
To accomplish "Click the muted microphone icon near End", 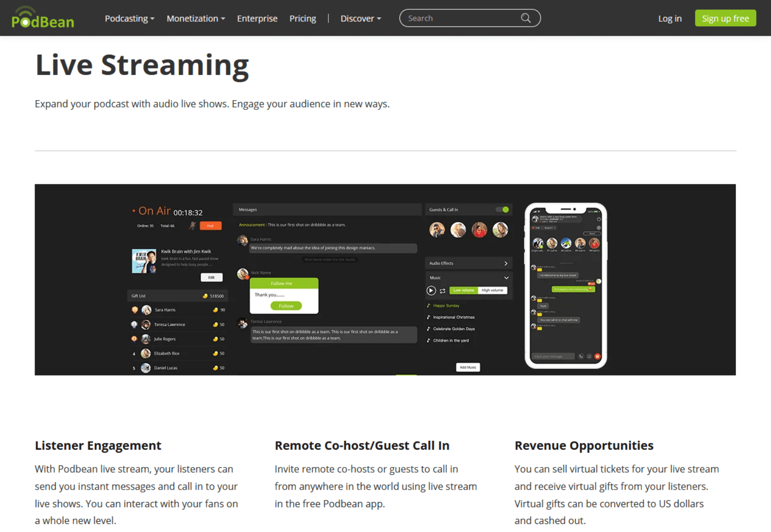I will click(192, 225).
